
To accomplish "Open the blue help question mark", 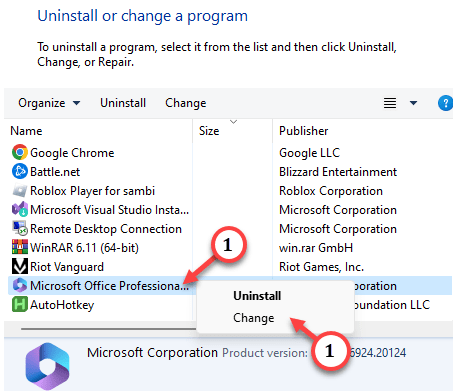I will click(x=445, y=103).
